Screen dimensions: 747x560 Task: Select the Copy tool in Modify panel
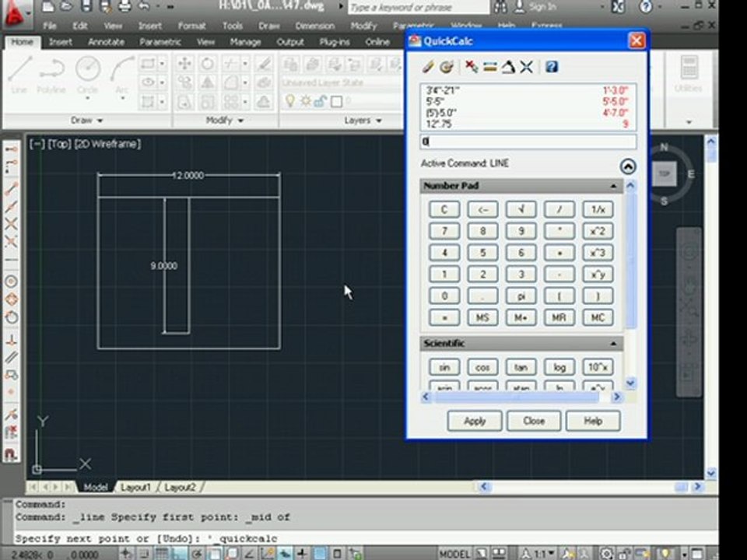tap(184, 82)
